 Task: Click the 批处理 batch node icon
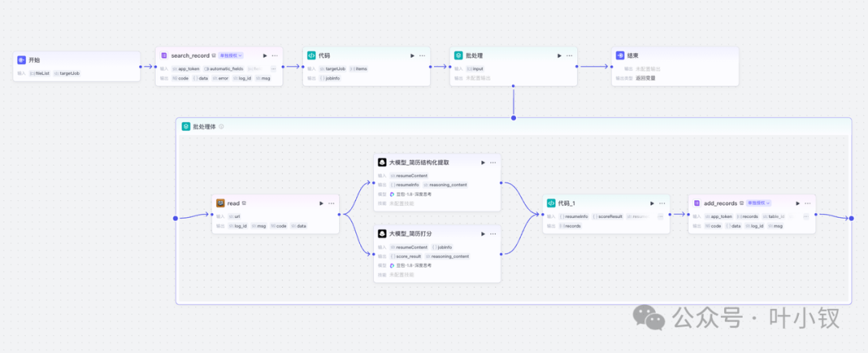(x=459, y=55)
